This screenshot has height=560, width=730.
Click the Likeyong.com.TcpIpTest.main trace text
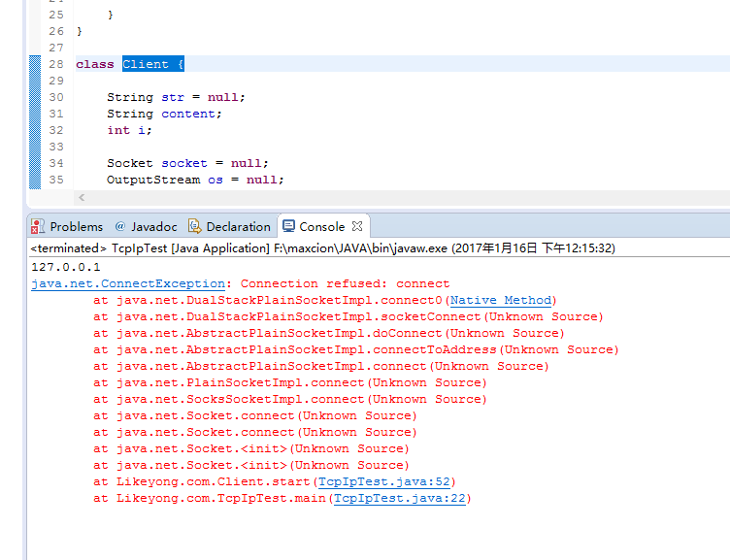220,498
